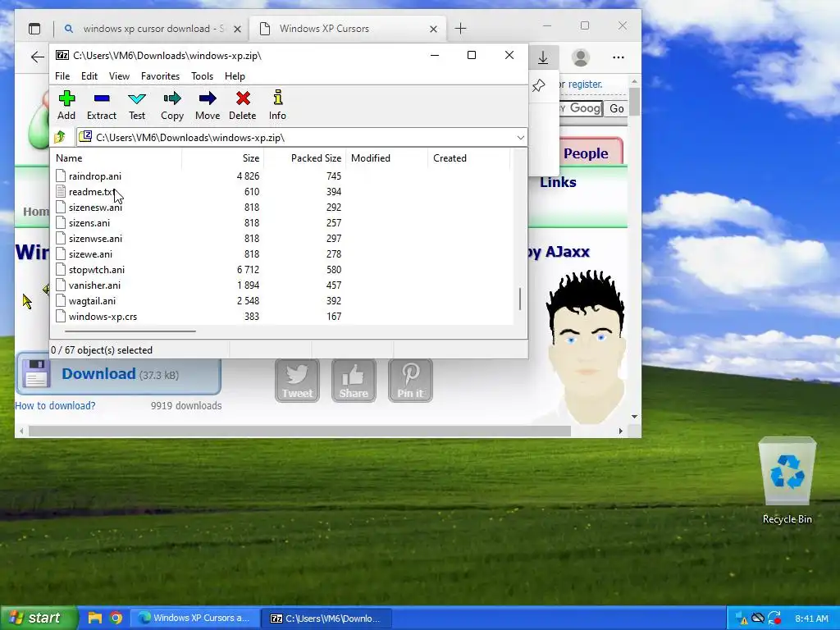This screenshot has height=630, width=840.
Task: Switch to windows xp cursor download tab
Action: coord(152,29)
